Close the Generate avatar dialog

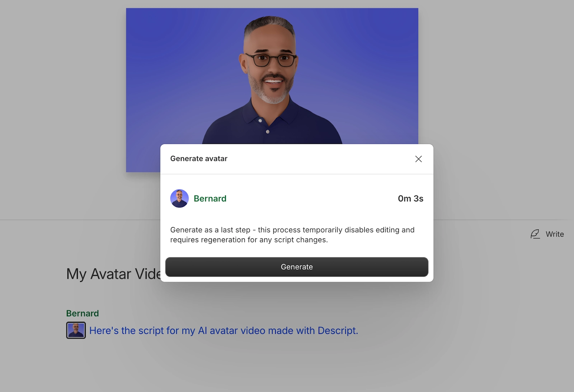(x=418, y=159)
